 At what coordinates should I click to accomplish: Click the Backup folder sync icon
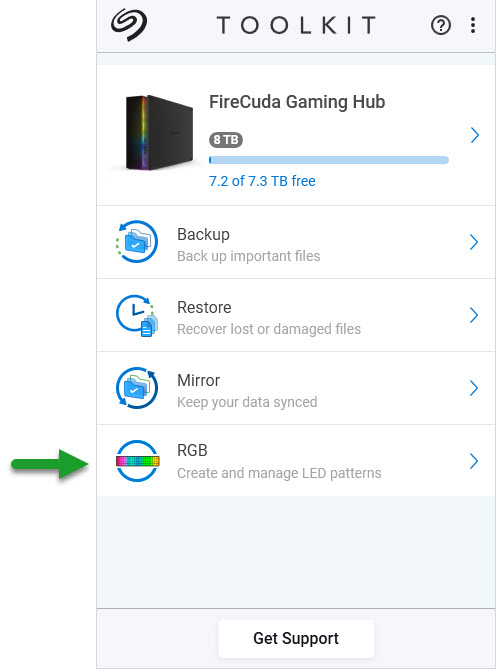click(137, 241)
